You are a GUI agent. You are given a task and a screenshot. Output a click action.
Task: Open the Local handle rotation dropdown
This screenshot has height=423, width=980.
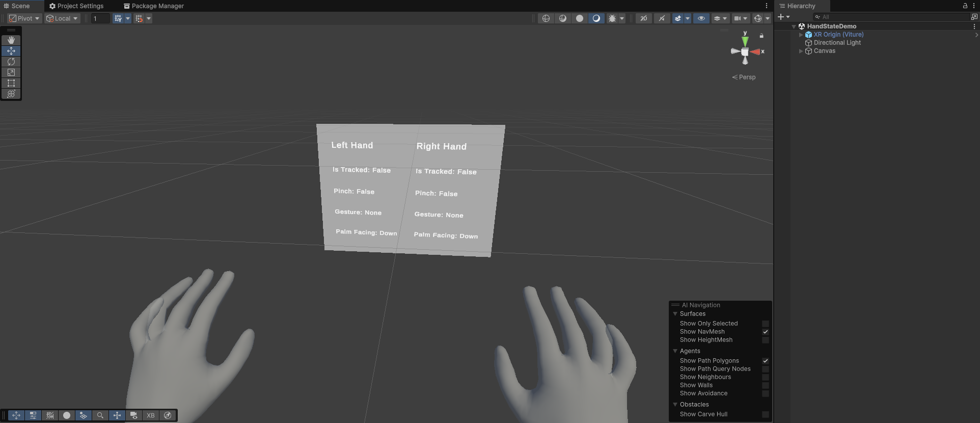(x=62, y=18)
